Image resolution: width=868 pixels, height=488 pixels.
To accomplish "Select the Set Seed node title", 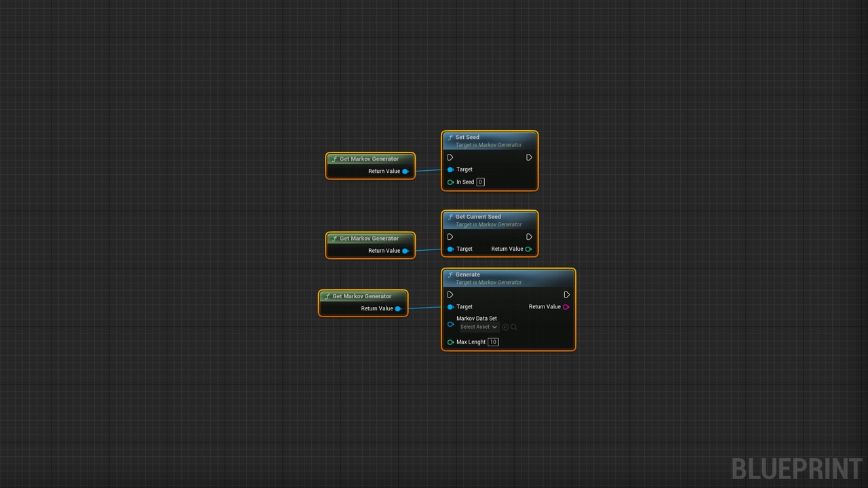I will click(x=467, y=138).
